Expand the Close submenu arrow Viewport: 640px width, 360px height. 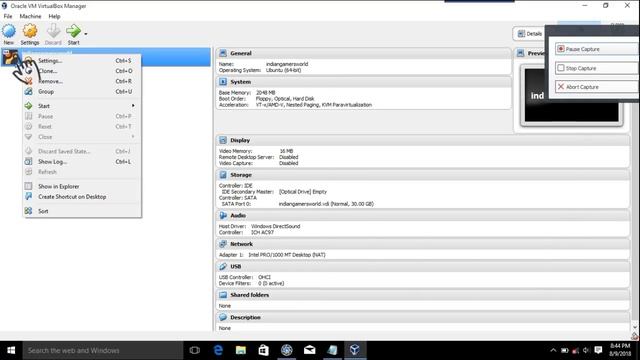[133, 137]
